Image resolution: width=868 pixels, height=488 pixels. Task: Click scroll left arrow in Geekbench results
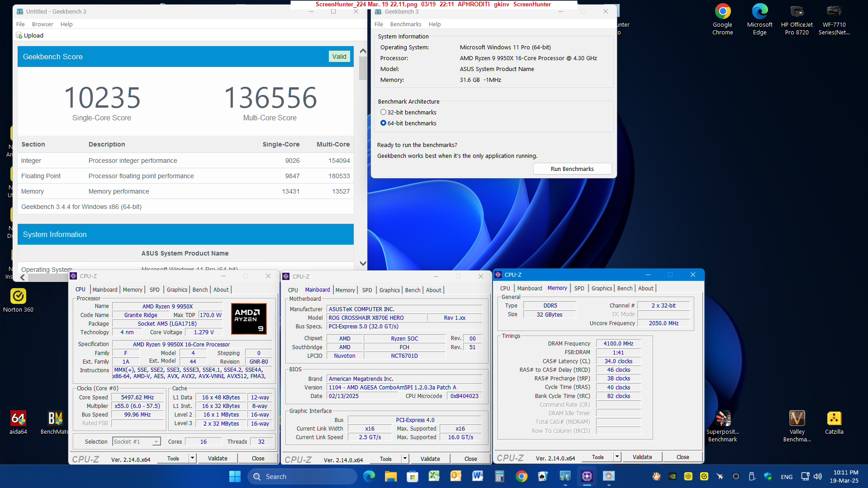[x=22, y=277]
